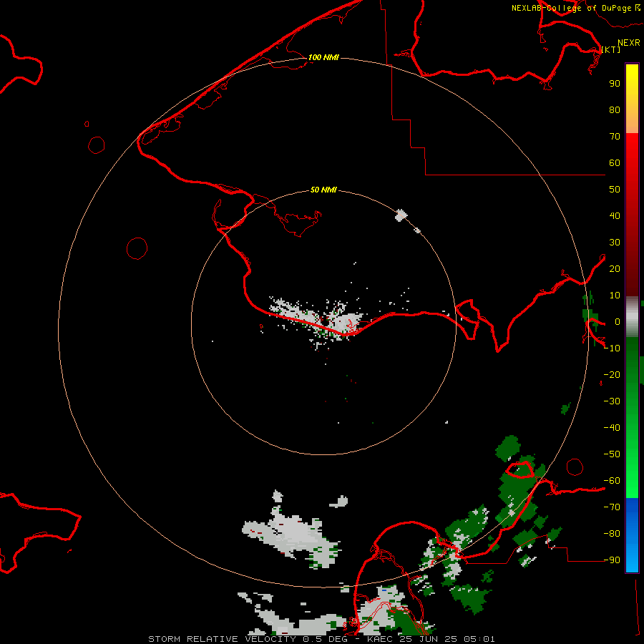
Task: Click the "70" value on the velocity scale
Action: point(615,137)
